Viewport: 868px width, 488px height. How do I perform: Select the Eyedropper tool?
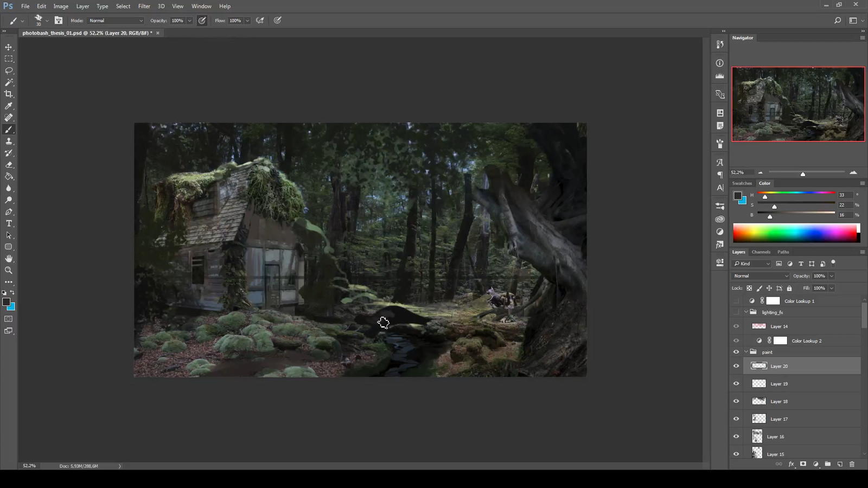click(x=9, y=106)
